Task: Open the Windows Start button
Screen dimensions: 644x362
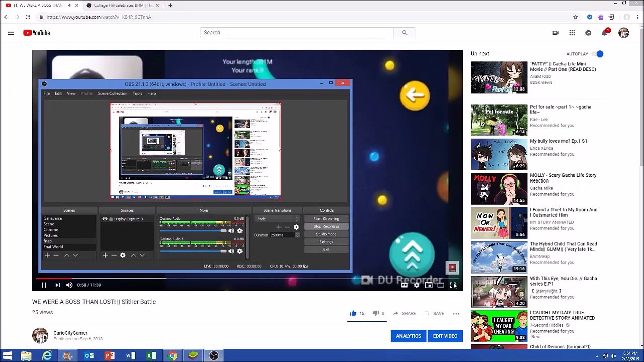Action: [x=7, y=356]
